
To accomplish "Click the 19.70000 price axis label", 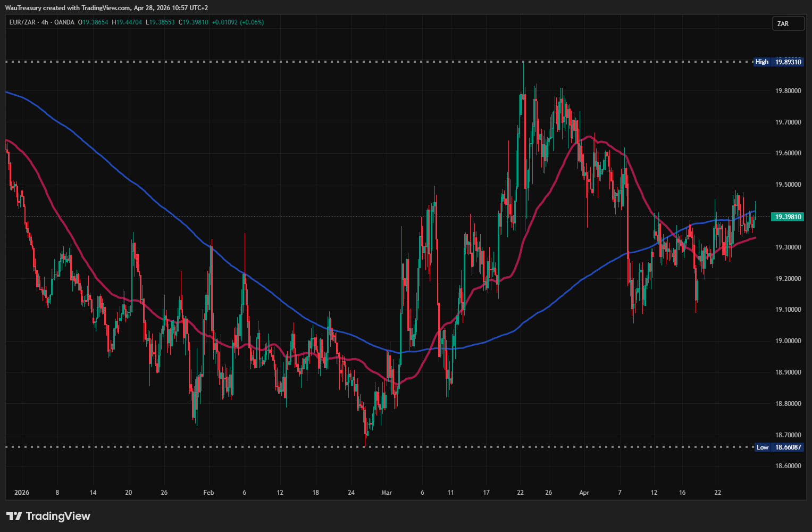I will [x=788, y=122].
